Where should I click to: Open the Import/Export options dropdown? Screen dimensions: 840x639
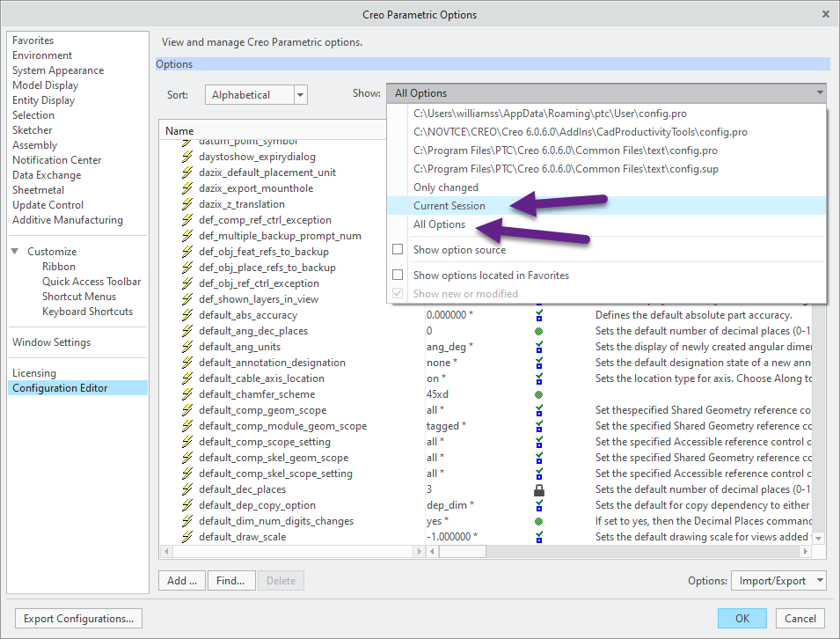pyautogui.click(x=778, y=581)
